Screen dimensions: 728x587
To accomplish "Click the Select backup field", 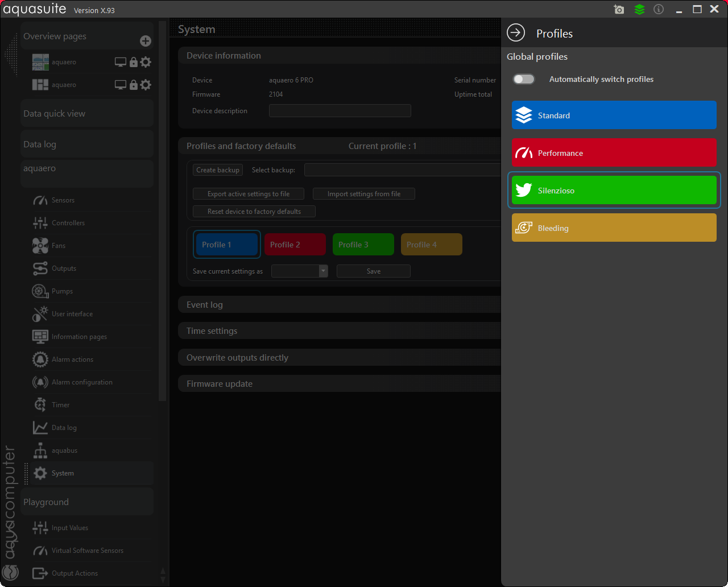I will point(403,170).
